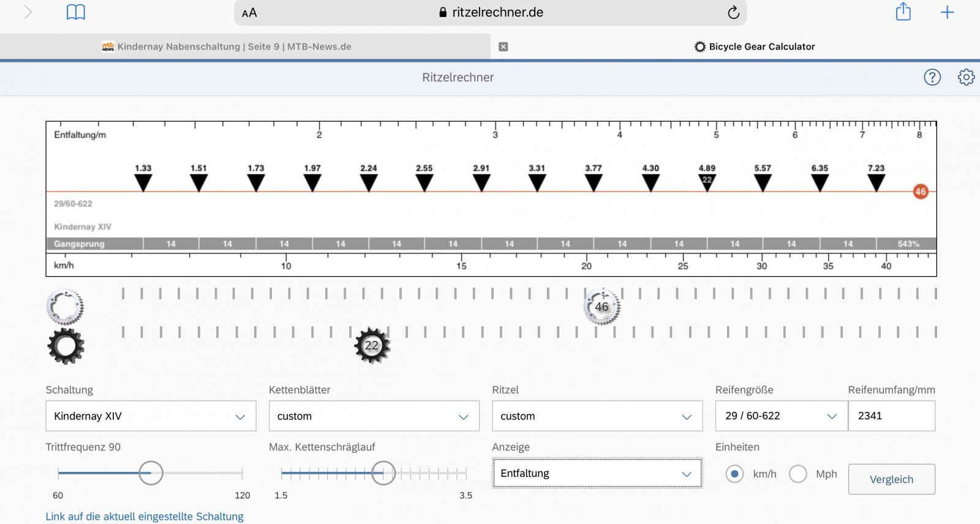Select the Mph radio button
980x524 pixels.
coord(797,474)
